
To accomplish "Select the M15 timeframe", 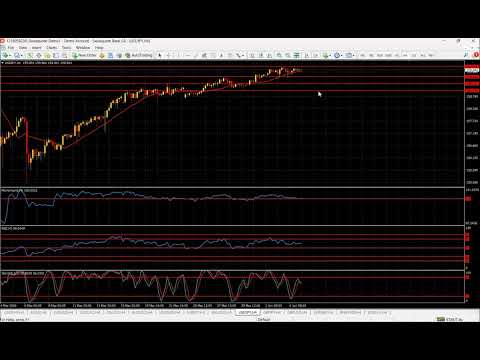I will (380, 55).
